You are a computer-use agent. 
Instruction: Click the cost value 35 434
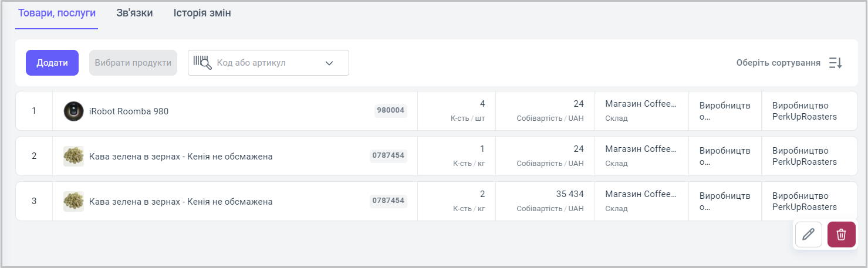[x=569, y=194]
